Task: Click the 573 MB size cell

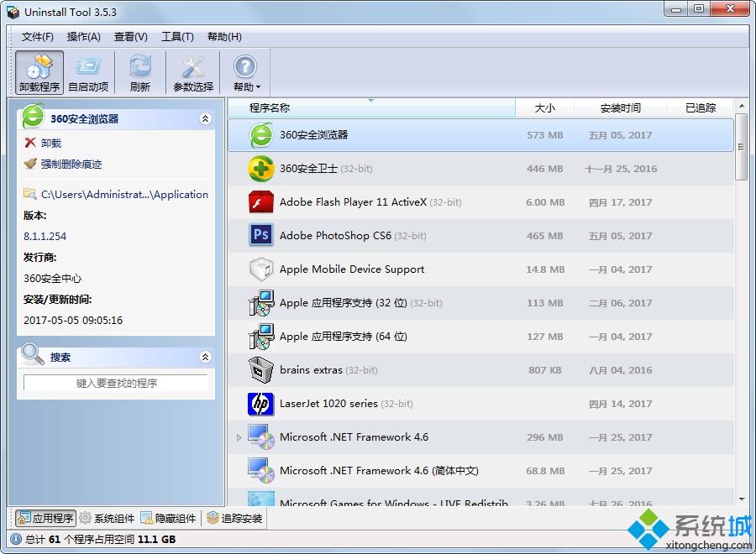Action: (545, 135)
